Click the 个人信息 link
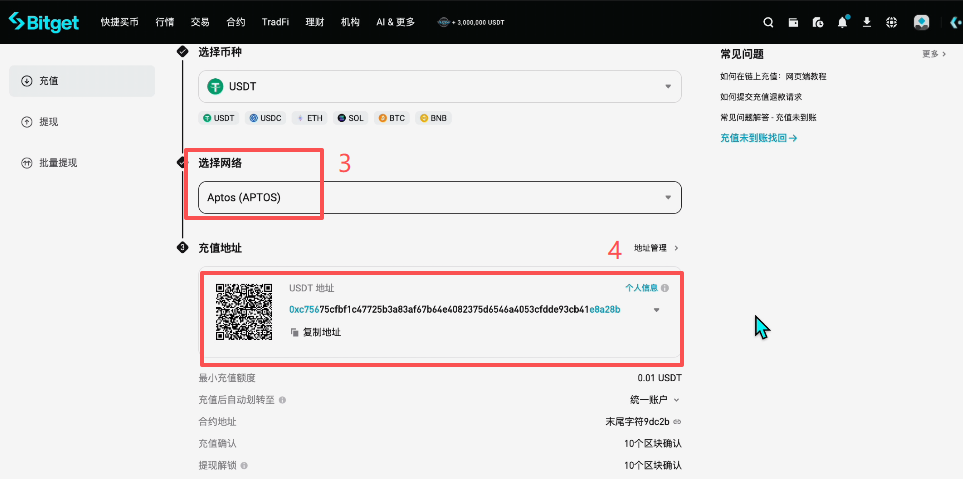The height and width of the screenshot is (479, 963). pos(641,287)
